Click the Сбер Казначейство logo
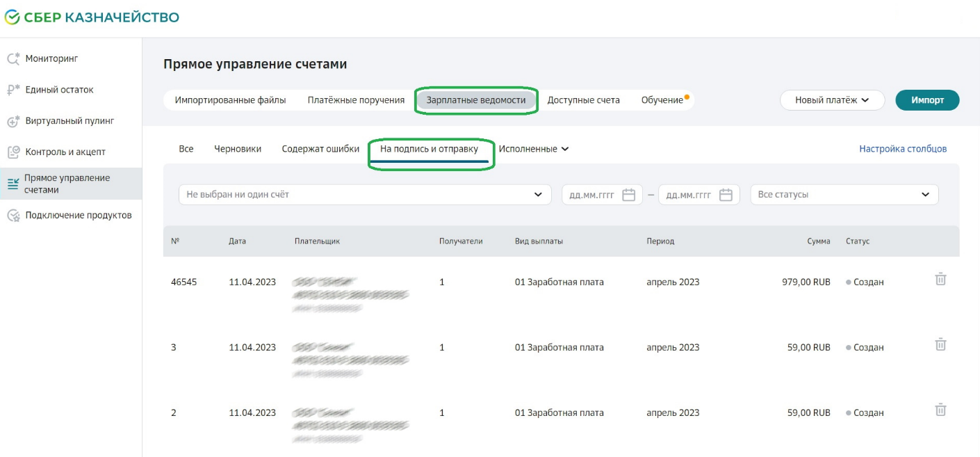This screenshot has height=457, width=980. pyautogui.click(x=92, y=17)
